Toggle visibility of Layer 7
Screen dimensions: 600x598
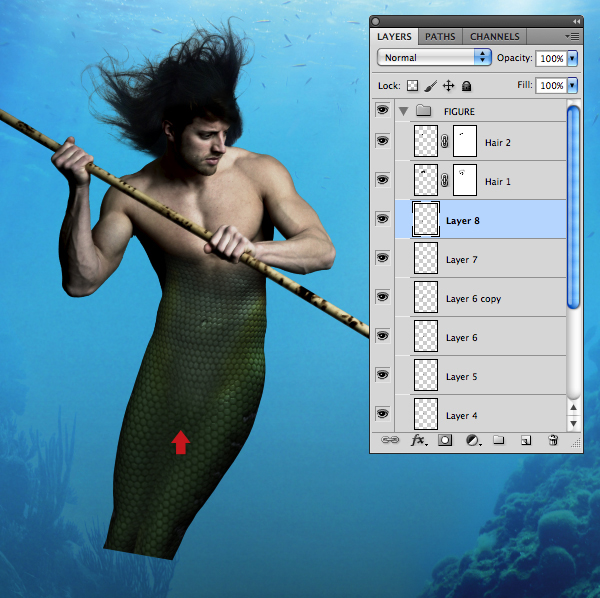382,257
